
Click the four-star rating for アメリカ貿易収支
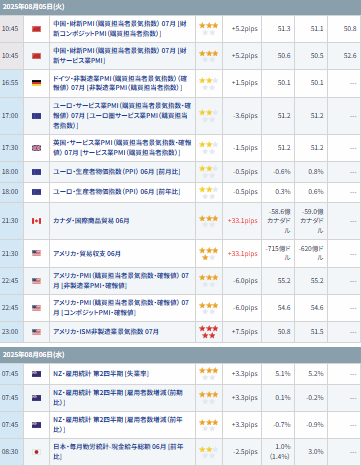209,254
